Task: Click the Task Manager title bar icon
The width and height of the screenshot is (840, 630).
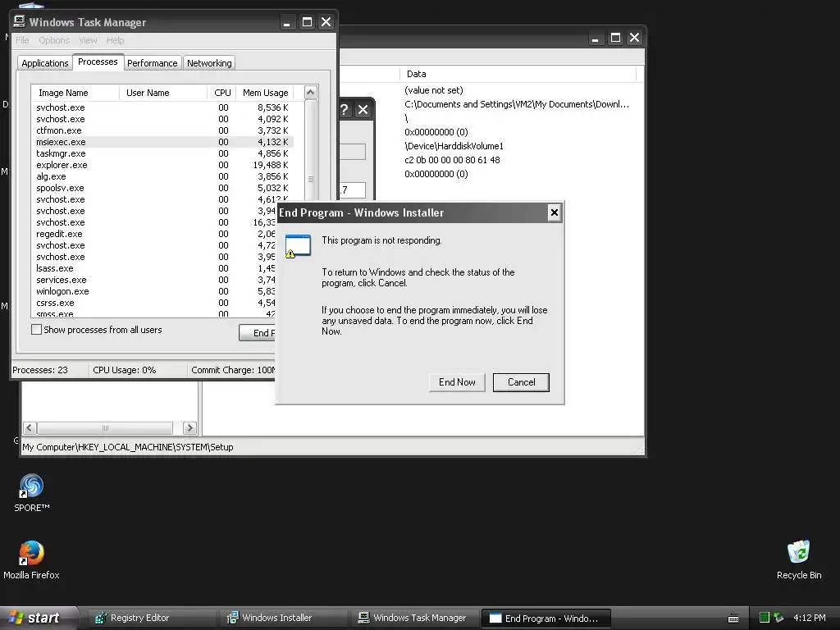Action: tap(20, 21)
